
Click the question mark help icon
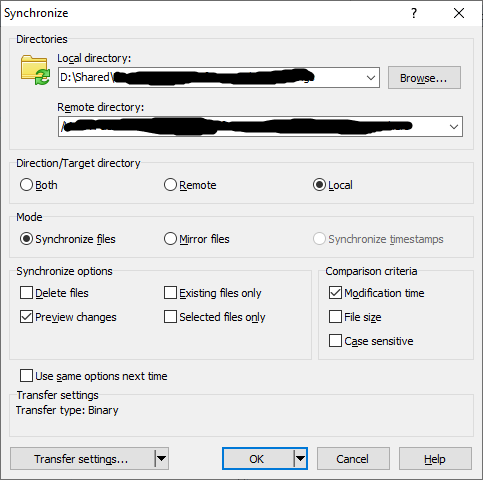413,13
